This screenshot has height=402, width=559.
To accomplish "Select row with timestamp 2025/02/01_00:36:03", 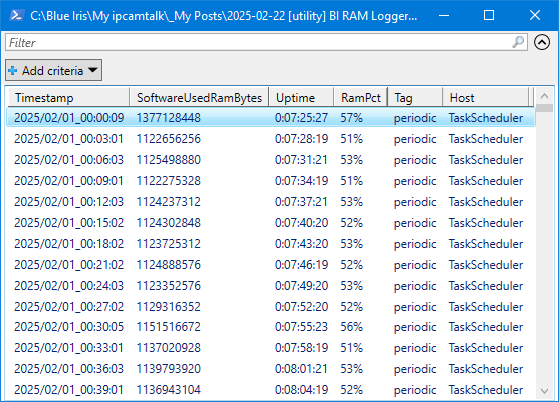I will (x=271, y=369).
